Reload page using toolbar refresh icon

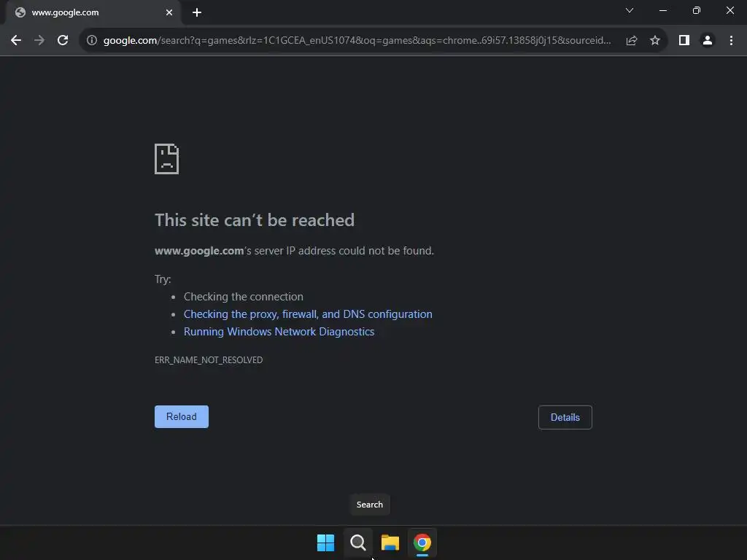pyautogui.click(x=63, y=41)
